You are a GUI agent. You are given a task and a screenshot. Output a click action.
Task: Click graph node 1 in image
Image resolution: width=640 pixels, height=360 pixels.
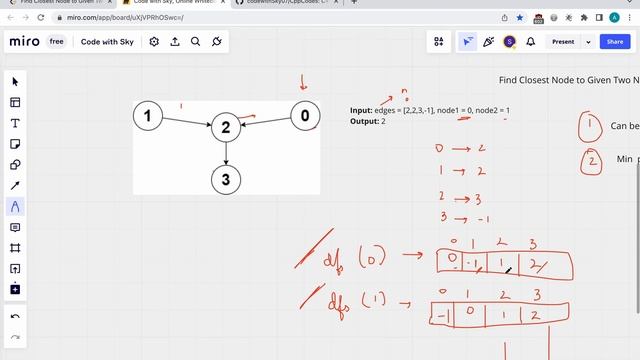coord(148,116)
